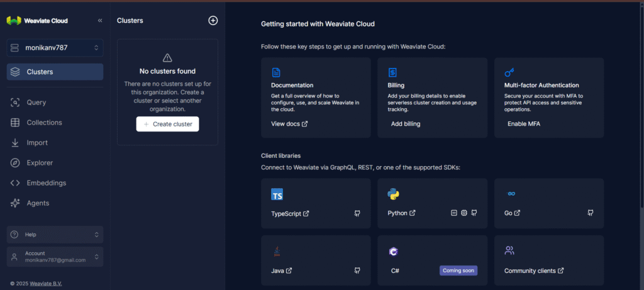The width and height of the screenshot is (644, 290).
Task: Open the Community clients link
Action: [x=533, y=271]
